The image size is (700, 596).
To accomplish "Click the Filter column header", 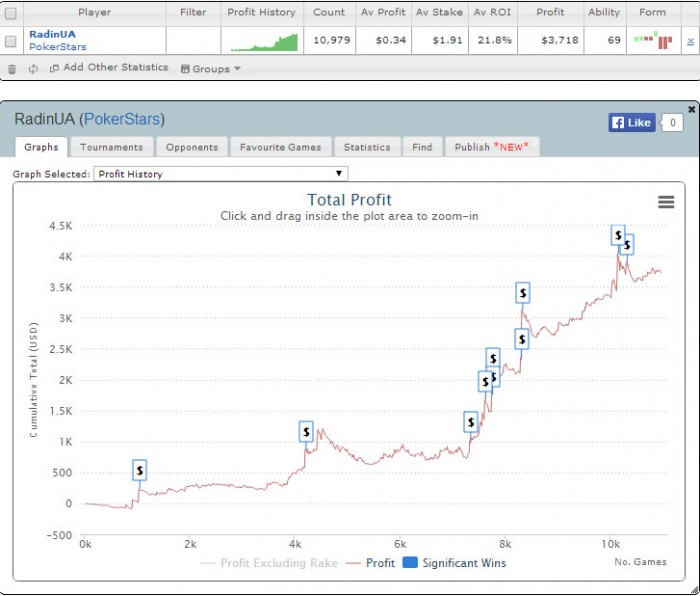I will click(193, 13).
